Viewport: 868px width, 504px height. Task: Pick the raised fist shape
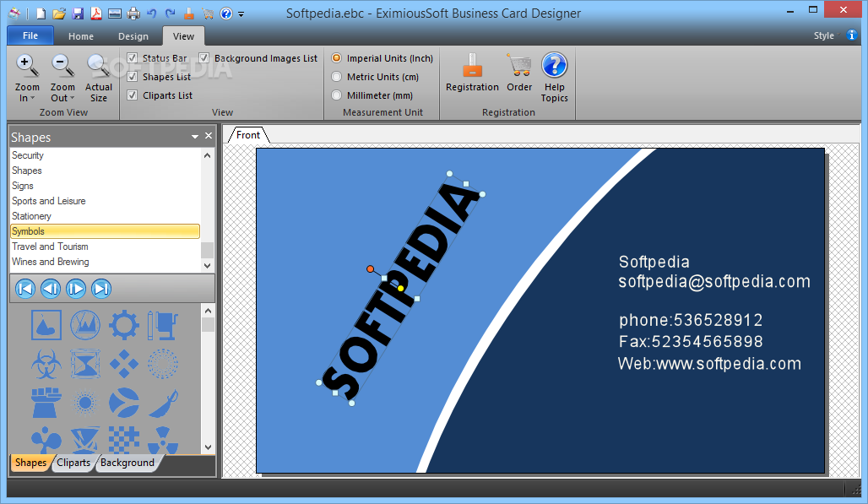pyautogui.click(x=46, y=403)
